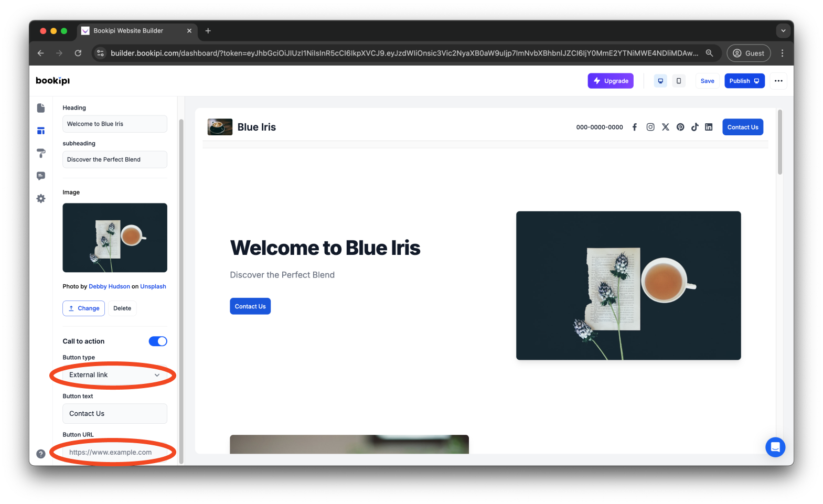Screen dimensions: 823x504
Task: Open the chat messages sidebar icon
Action: pyautogui.click(x=41, y=176)
